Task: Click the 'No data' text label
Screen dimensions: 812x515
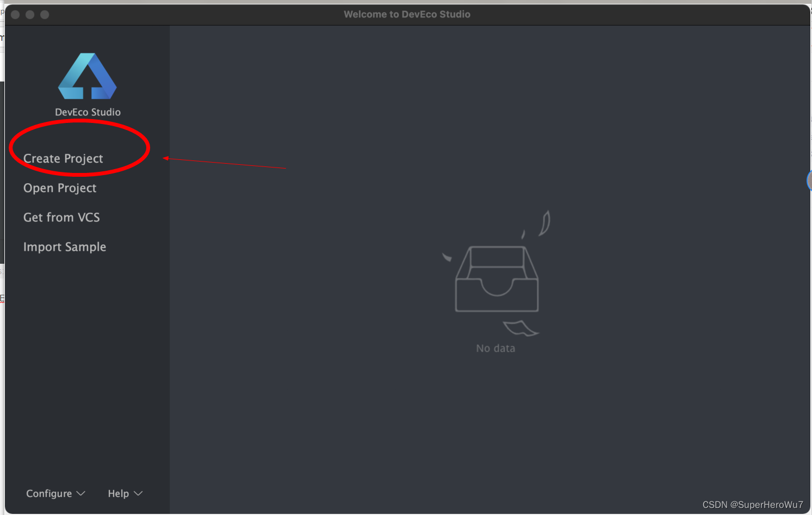Action: click(495, 348)
